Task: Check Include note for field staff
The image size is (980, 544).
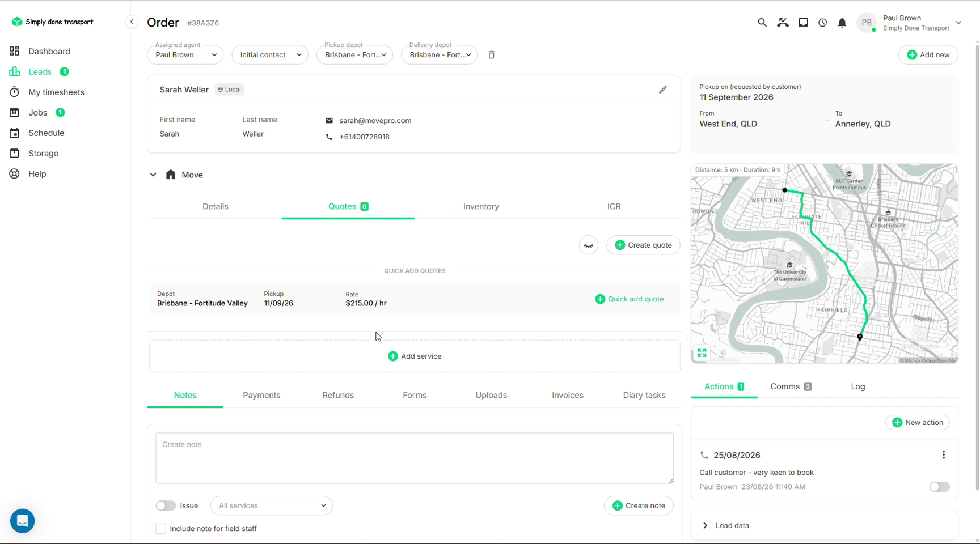Action: click(x=161, y=529)
